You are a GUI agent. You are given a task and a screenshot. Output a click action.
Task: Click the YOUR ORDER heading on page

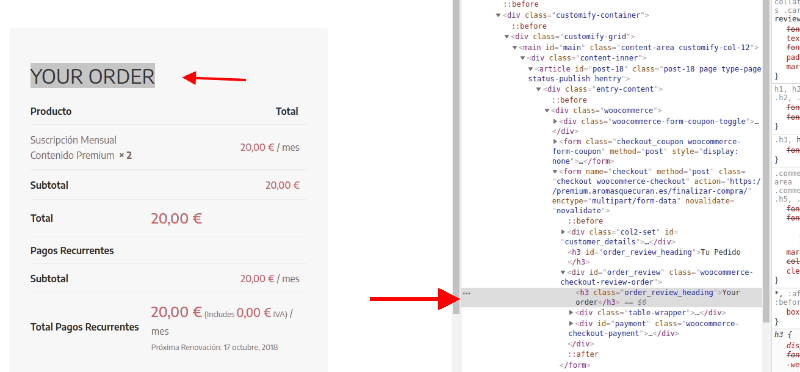tap(92, 77)
